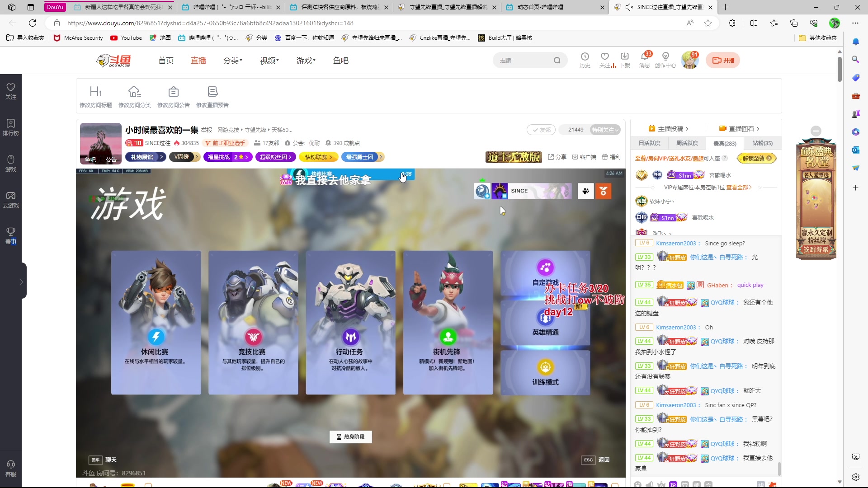The height and width of the screenshot is (488, 868).
Task: Expand the left sidebar arrow handle
Action: (22, 282)
